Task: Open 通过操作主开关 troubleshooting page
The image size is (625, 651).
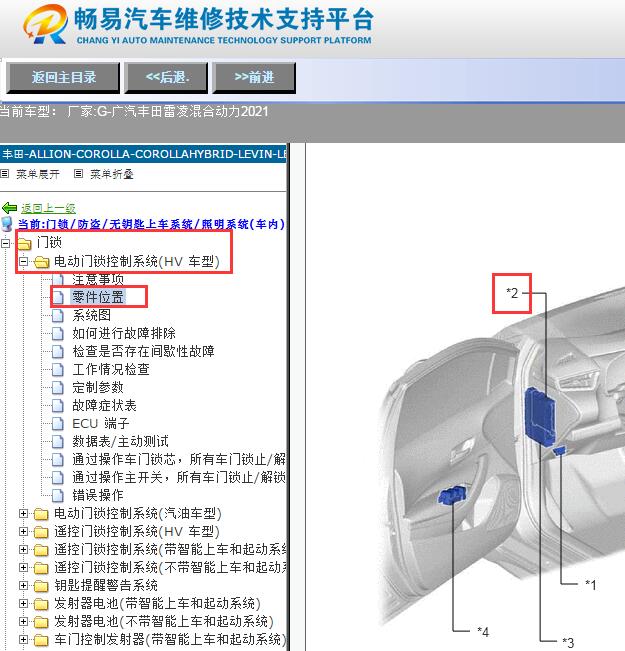Action: pos(179,477)
